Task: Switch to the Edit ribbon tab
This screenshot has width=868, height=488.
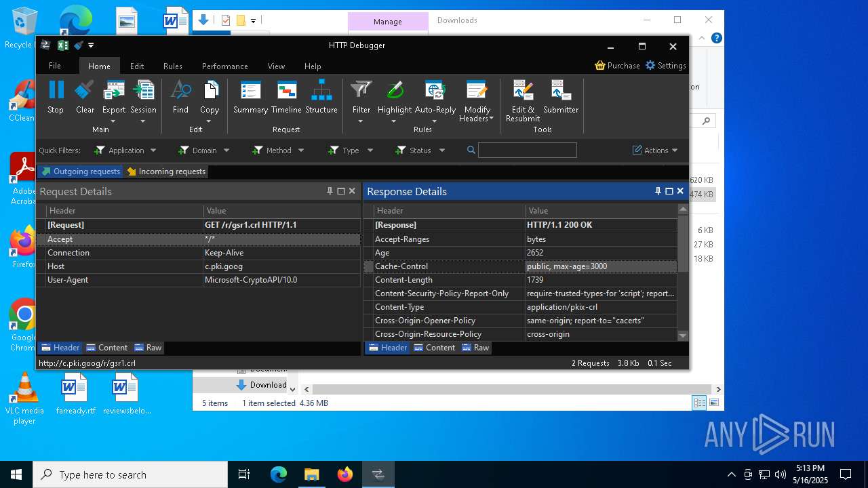Action: click(137, 66)
